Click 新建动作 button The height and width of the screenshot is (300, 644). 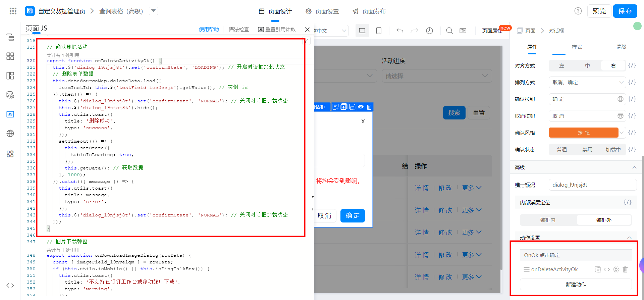[576, 285]
